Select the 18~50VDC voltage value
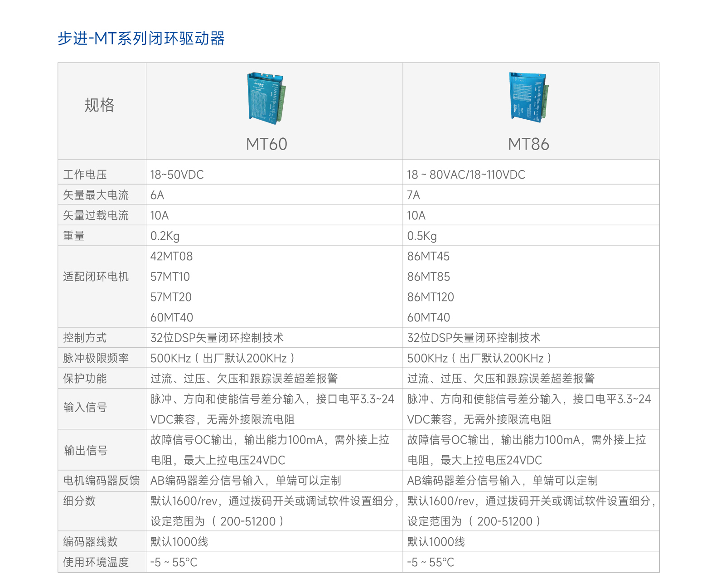716x588 pixels. (x=177, y=175)
